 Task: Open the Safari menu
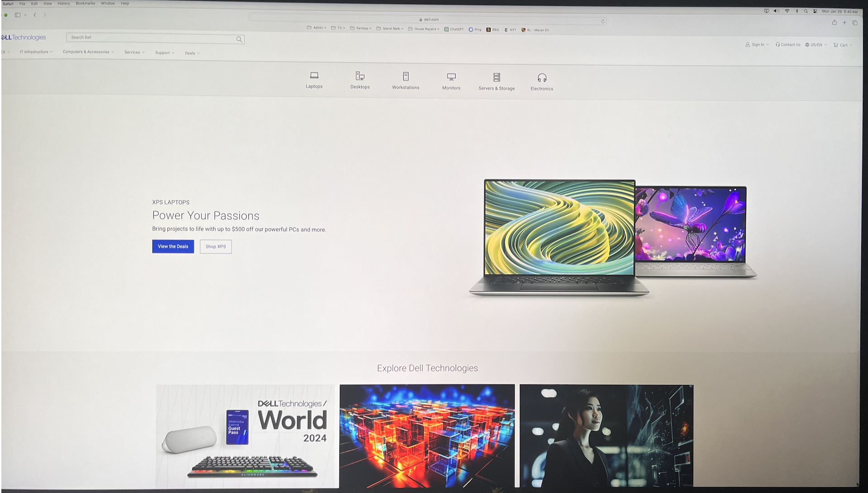click(8, 4)
